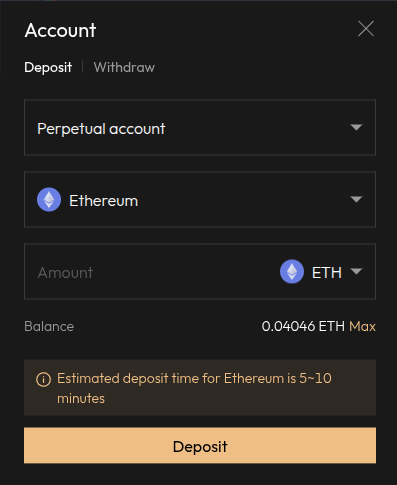Click the estimated deposit time notice text
The image size is (397, 485).
coord(194,388)
